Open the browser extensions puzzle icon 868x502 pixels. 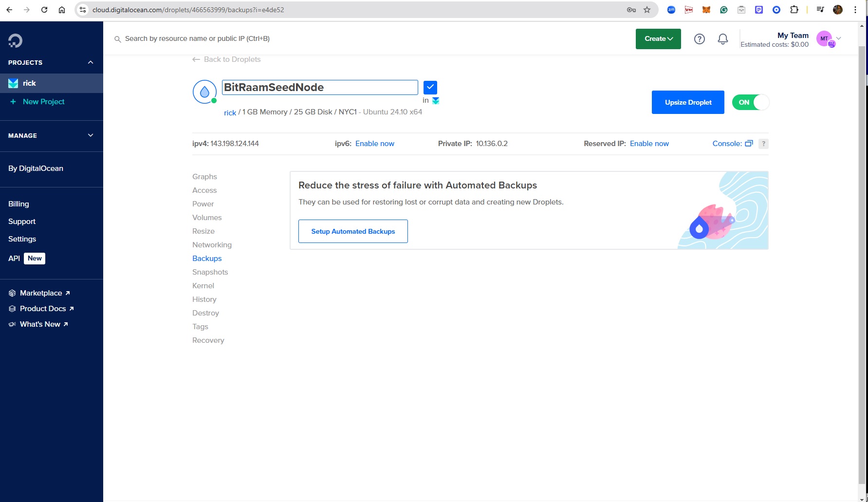click(794, 10)
